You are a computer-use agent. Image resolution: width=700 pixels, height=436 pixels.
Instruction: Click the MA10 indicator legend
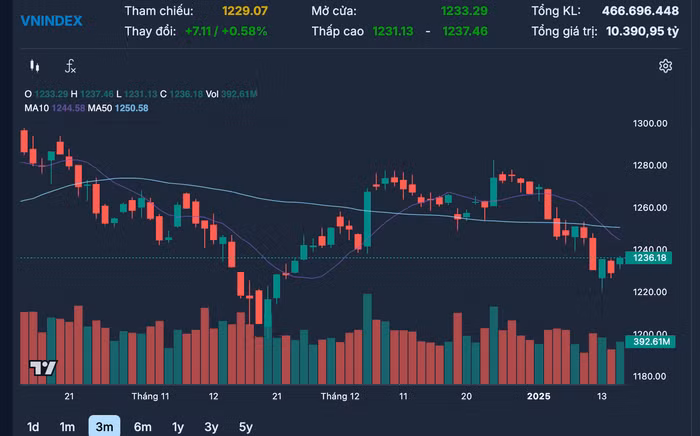tap(54, 108)
